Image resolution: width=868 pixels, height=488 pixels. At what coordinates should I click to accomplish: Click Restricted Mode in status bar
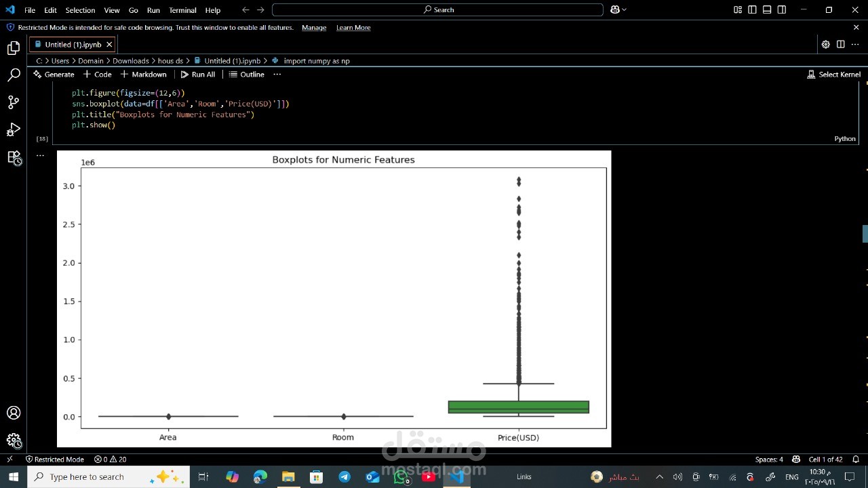pos(54,460)
